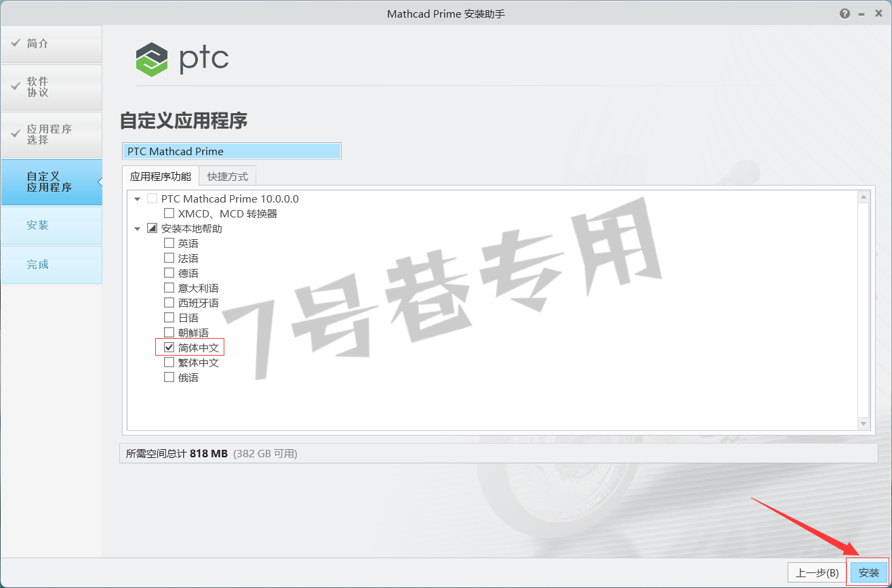Click the 安装 button at bottom right
892x588 pixels.
pyautogui.click(x=869, y=572)
